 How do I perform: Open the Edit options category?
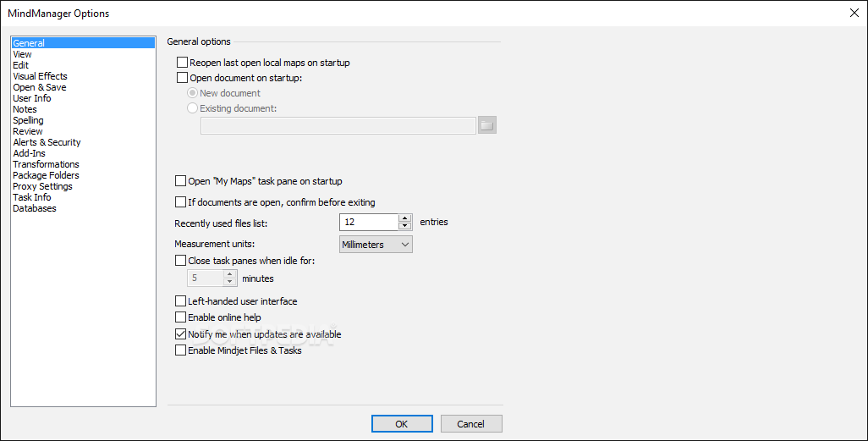(84, 65)
